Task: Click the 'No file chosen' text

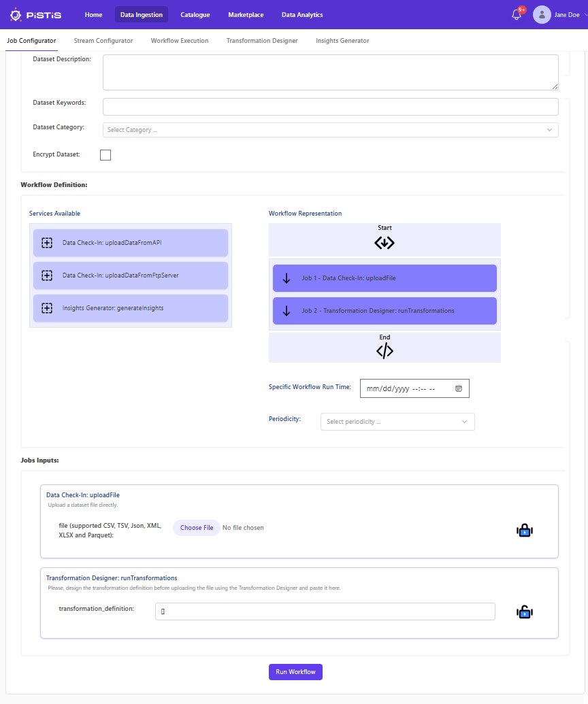Action: pyautogui.click(x=243, y=528)
